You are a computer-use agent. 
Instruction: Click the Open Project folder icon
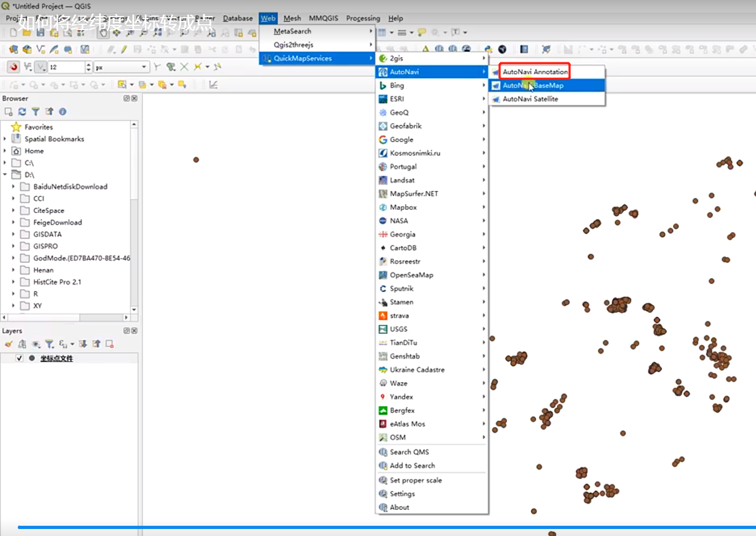point(26,33)
